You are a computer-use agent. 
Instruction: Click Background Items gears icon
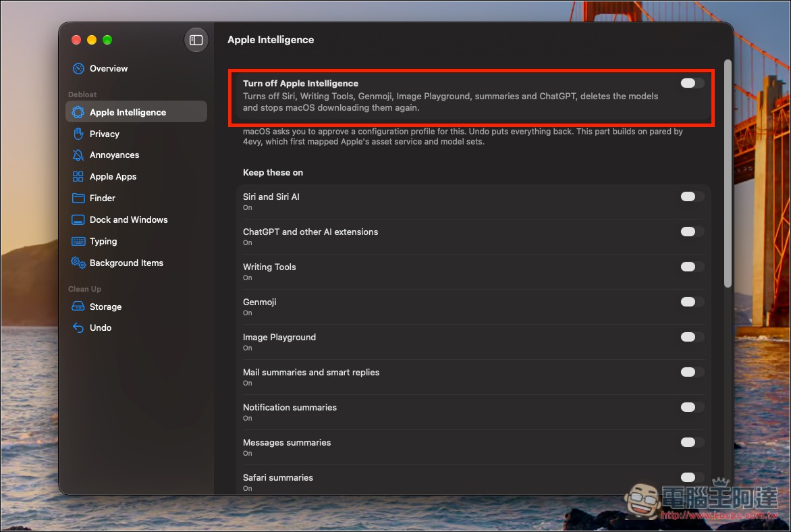coord(78,263)
